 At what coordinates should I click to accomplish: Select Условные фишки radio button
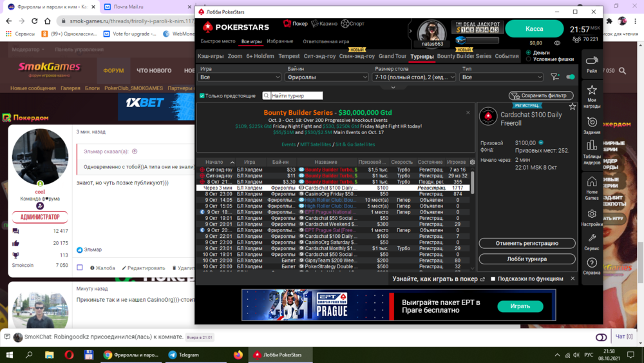529,59
